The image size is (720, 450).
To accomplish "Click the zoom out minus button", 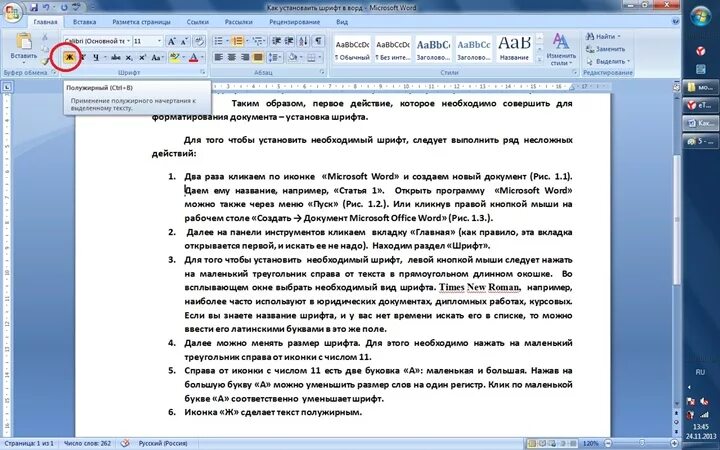I will [x=608, y=444].
